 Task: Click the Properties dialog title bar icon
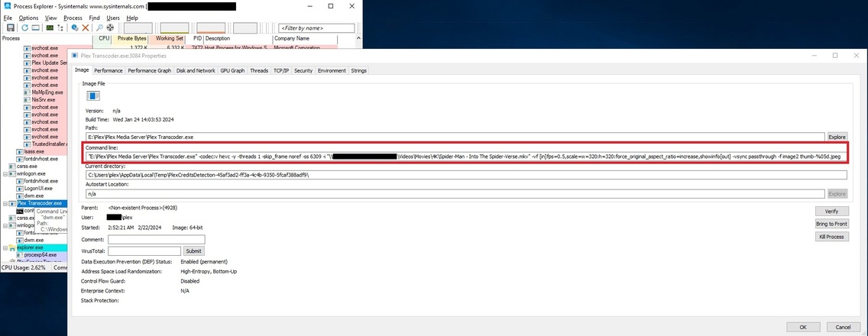tap(74, 56)
